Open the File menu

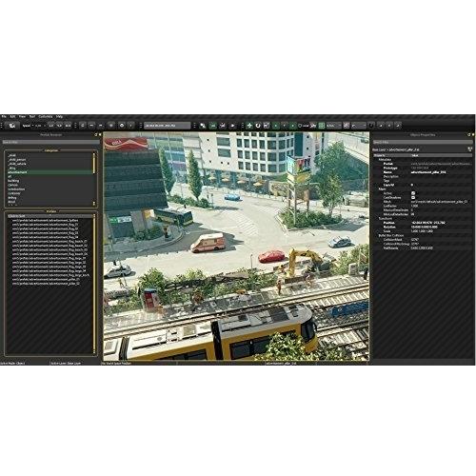(x=4, y=116)
